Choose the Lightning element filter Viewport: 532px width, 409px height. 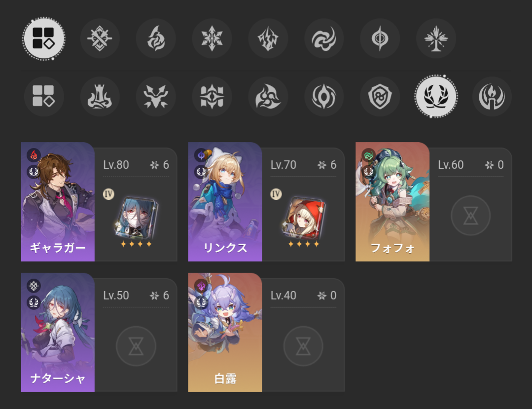point(268,38)
